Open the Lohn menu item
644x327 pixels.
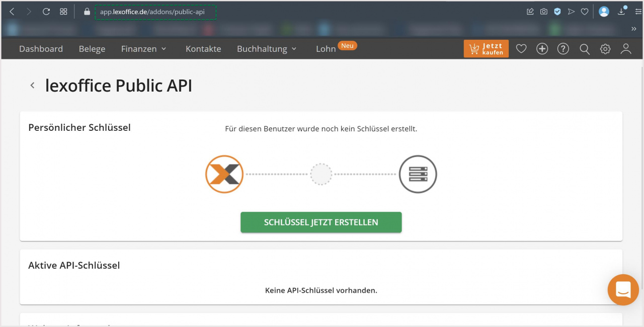(x=326, y=49)
